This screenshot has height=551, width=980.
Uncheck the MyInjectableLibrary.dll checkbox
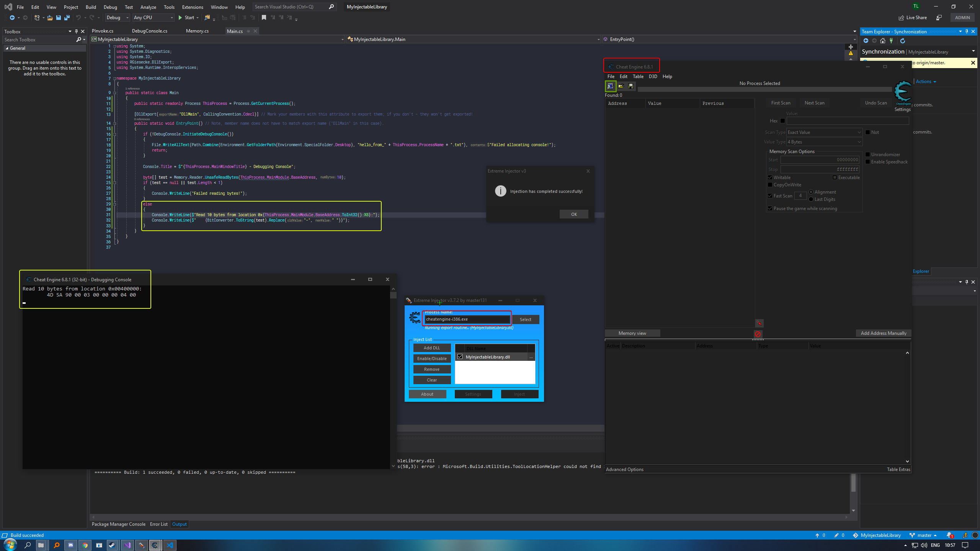pos(460,357)
